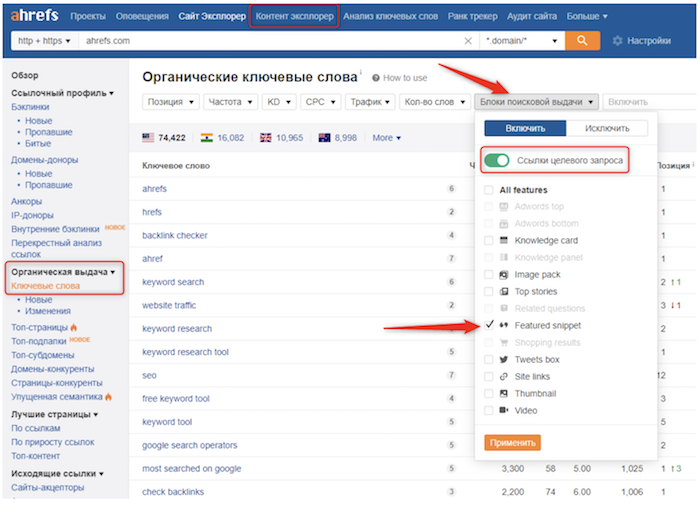Open the Больше menu in top navigation
Screen dimensions: 700x517
pyautogui.click(x=587, y=16)
